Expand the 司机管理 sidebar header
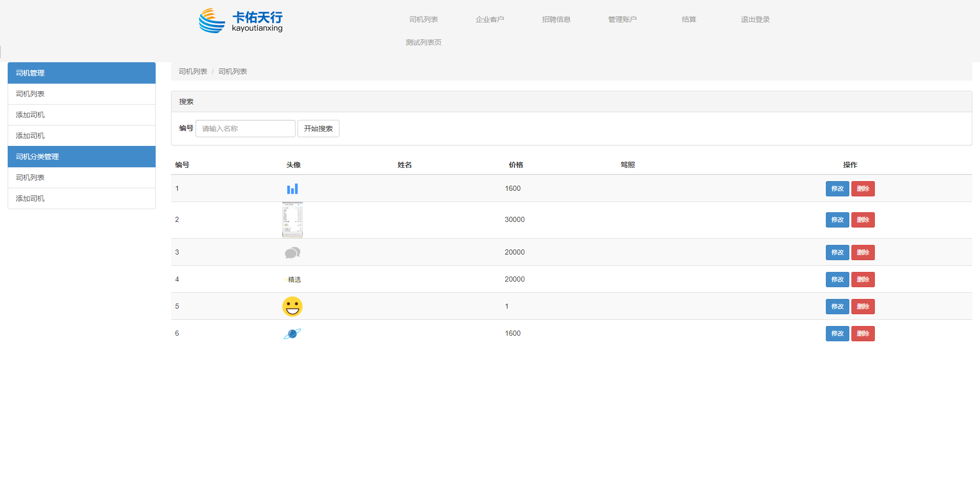The width and height of the screenshot is (980, 478). coord(82,73)
